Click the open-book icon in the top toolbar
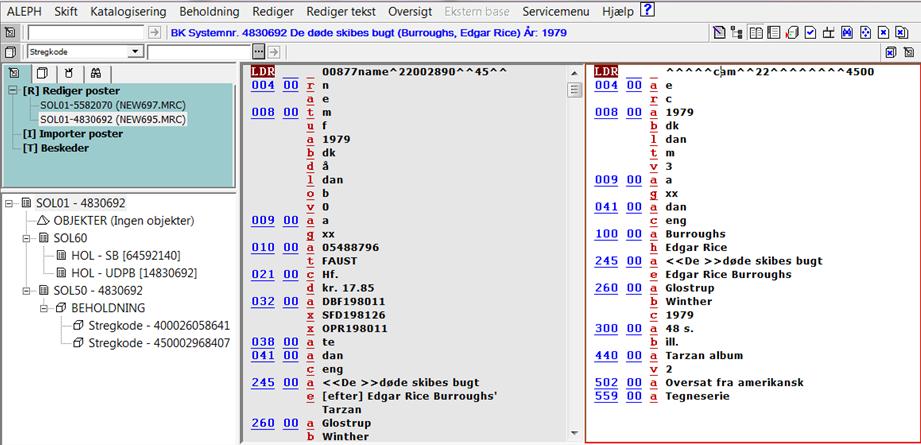This screenshot has height=445, width=921. pos(756,33)
